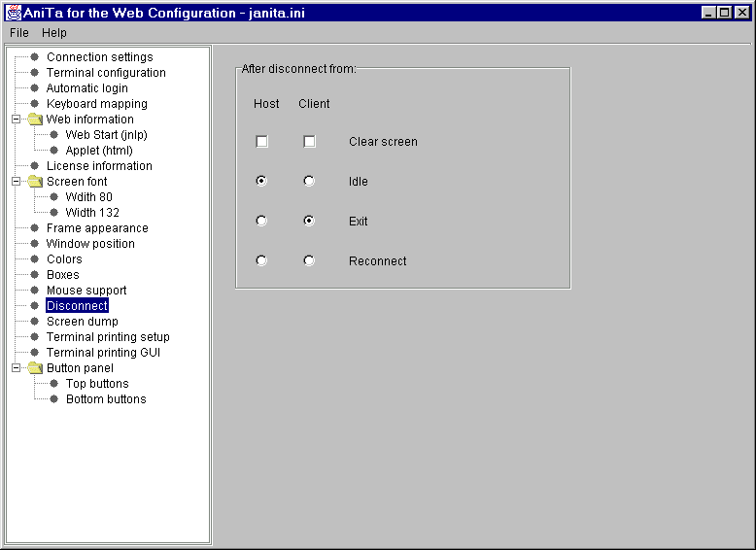
Task: Open the Boxes settings
Action: tap(63, 275)
